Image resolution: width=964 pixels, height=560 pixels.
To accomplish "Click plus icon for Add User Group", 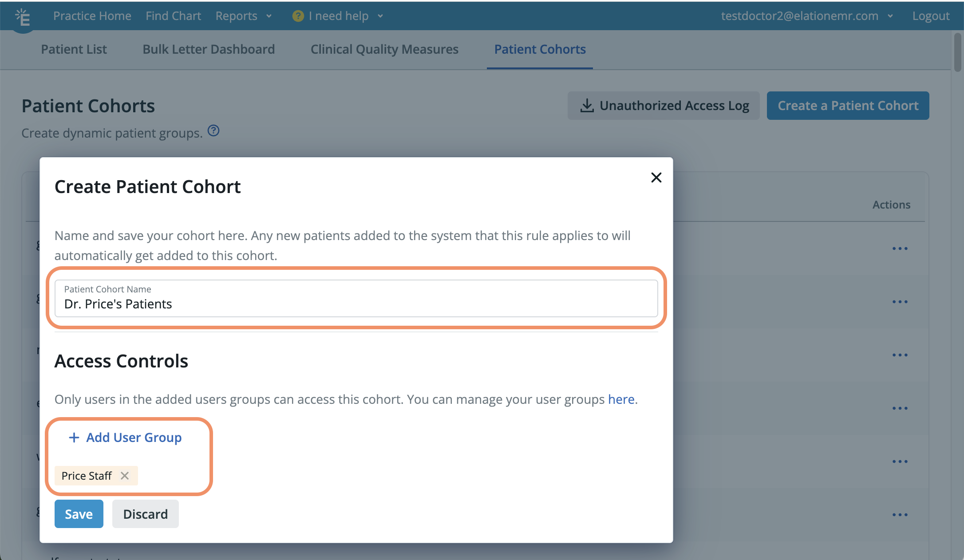I will 74,438.
